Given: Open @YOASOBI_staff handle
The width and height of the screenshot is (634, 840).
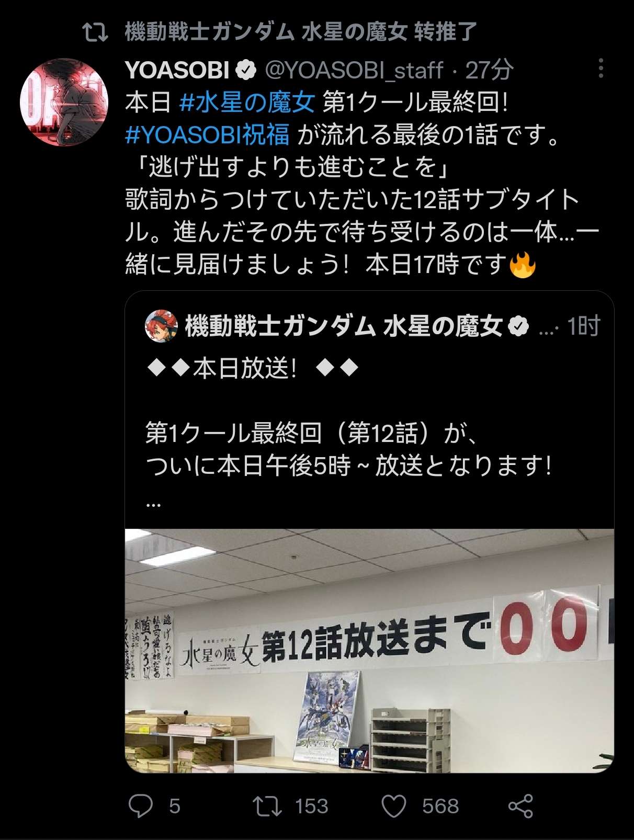Looking at the screenshot, I should click(354, 70).
